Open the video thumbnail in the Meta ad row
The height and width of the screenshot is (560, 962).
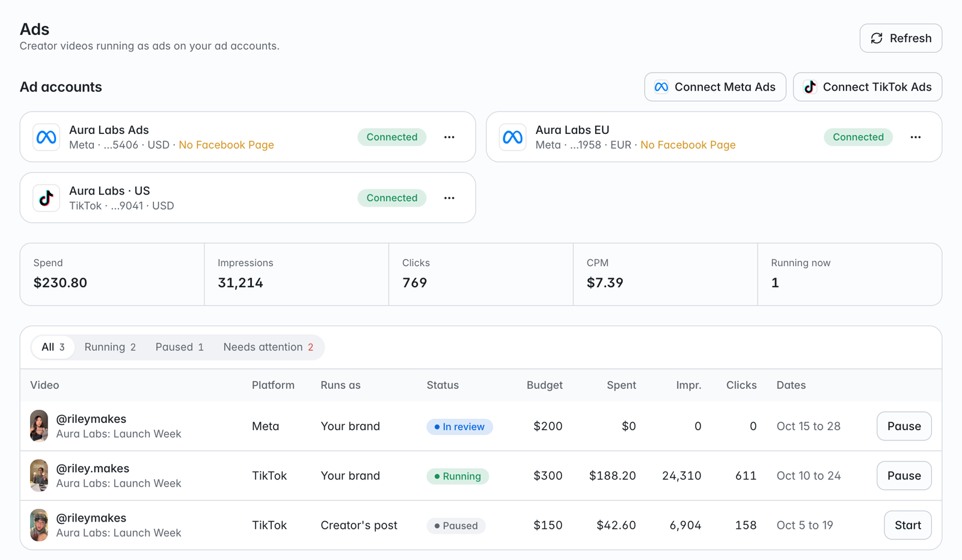[39, 426]
